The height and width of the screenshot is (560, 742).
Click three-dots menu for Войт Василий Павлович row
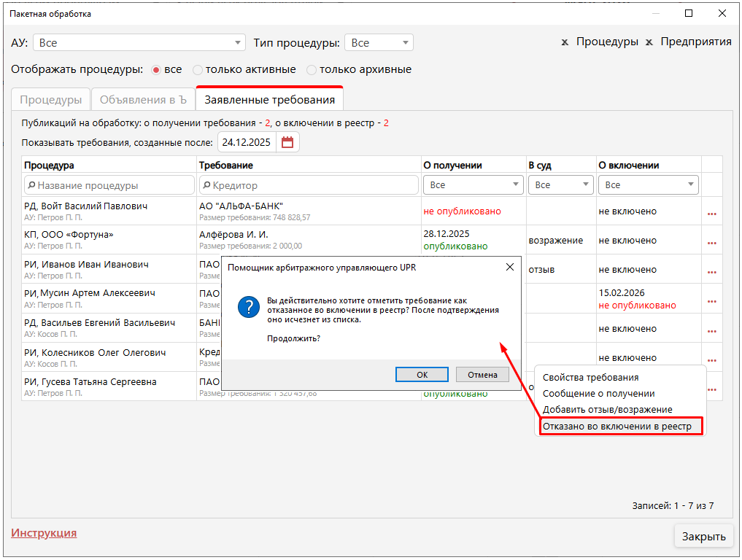(711, 214)
